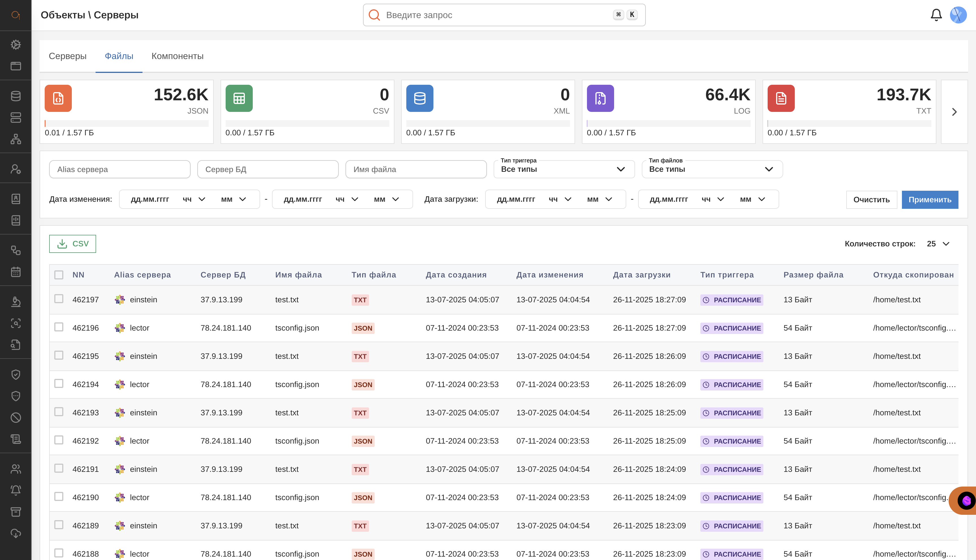
Task: Open the database icon in sidebar
Action: coord(16,96)
